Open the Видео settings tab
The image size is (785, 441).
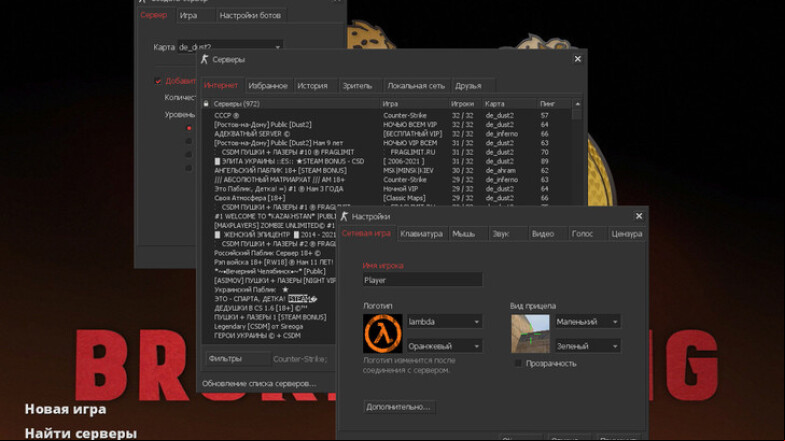[x=543, y=234]
